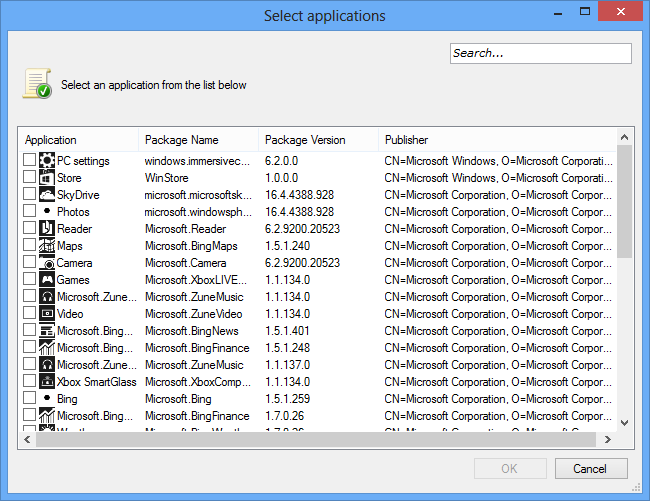
Task: Focus the Search input field
Action: pos(540,53)
